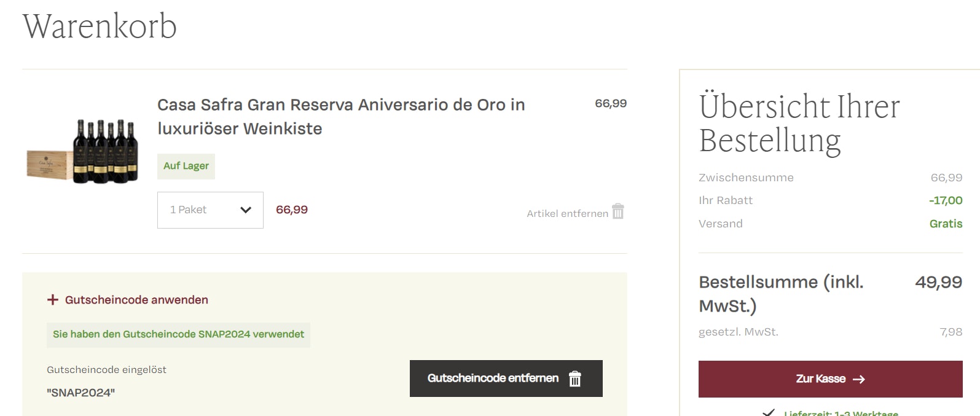Click the SNAP2024 coupon used notification
This screenshot has height=416, width=980.
(x=178, y=335)
